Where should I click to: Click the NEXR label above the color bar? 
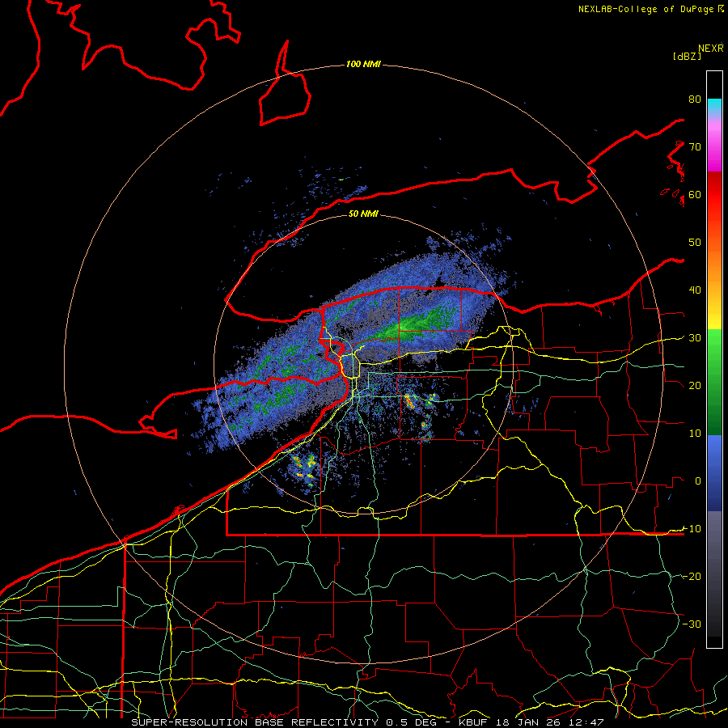pos(711,49)
